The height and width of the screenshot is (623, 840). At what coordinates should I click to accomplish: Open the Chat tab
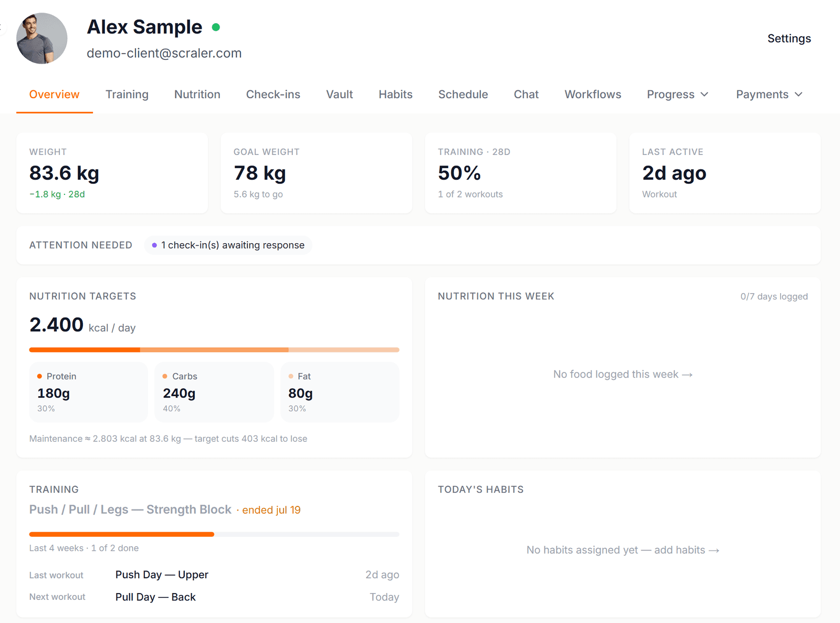point(526,95)
